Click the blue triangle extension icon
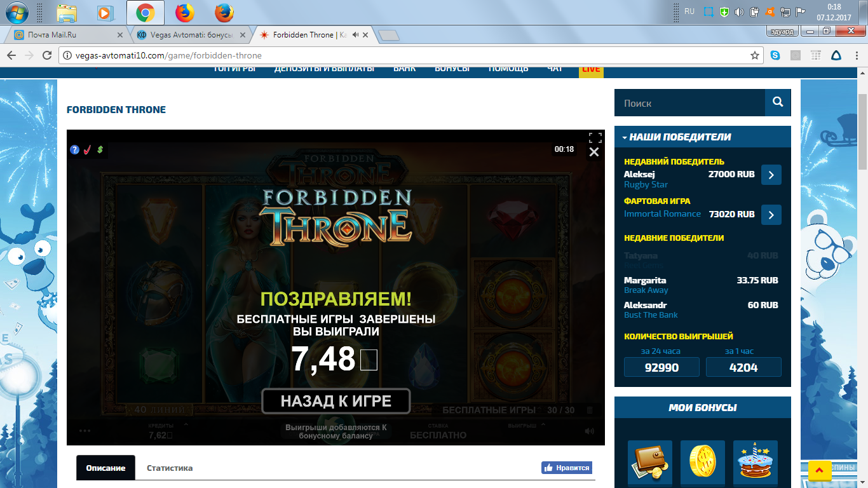 [836, 55]
